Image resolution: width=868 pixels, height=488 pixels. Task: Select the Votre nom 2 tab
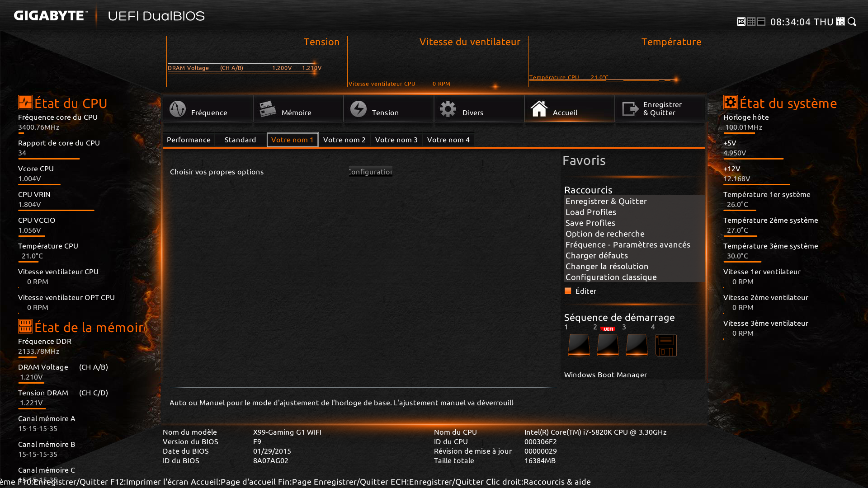[344, 140]
